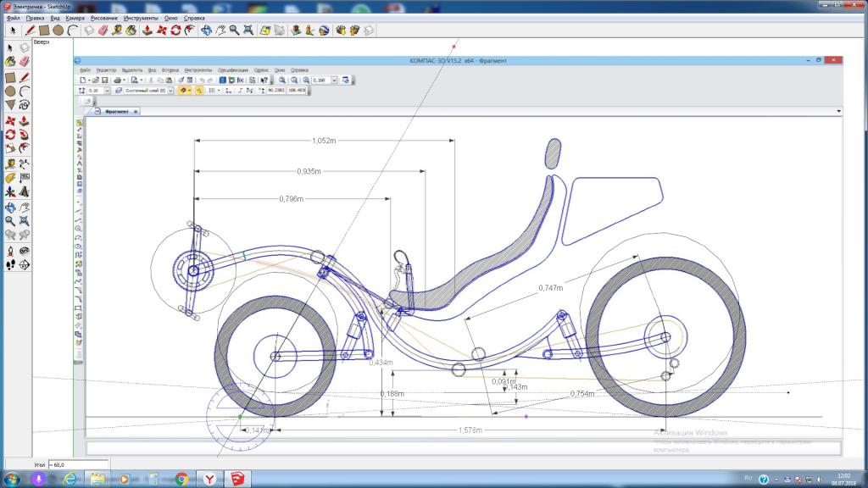Open Google Chrome from the taskbar
Screen dimensions: 868x488
[x=181, y=479]
